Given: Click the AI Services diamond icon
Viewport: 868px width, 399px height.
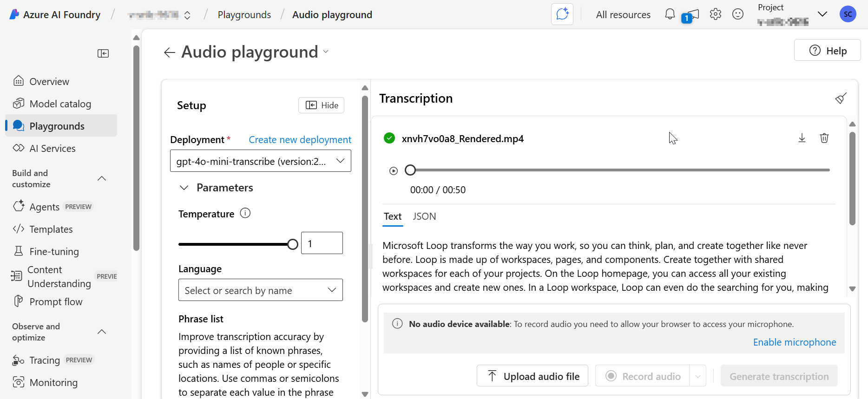Looking at the screenshot, I should pyautogui.click(x=19, y=148).
